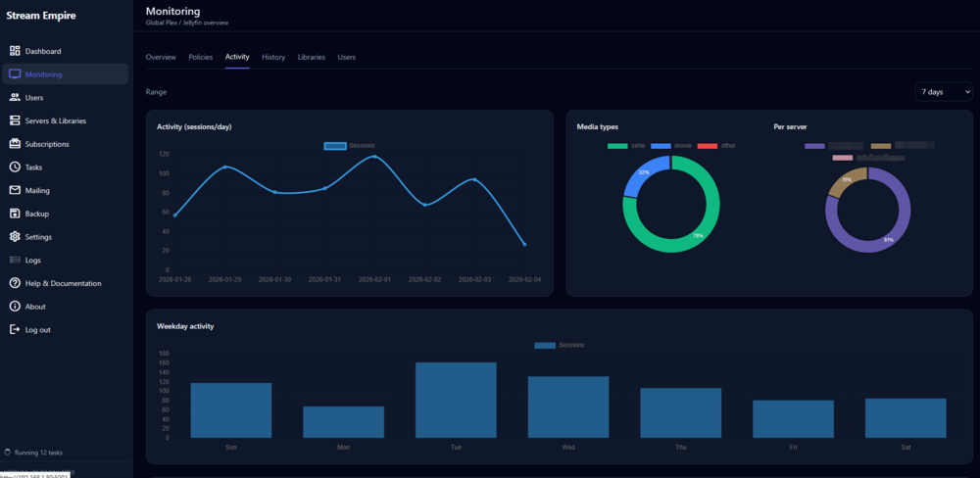Click the Mailing envelope icon
This screenshot has width=980, height=478.
tap(15, 190)
